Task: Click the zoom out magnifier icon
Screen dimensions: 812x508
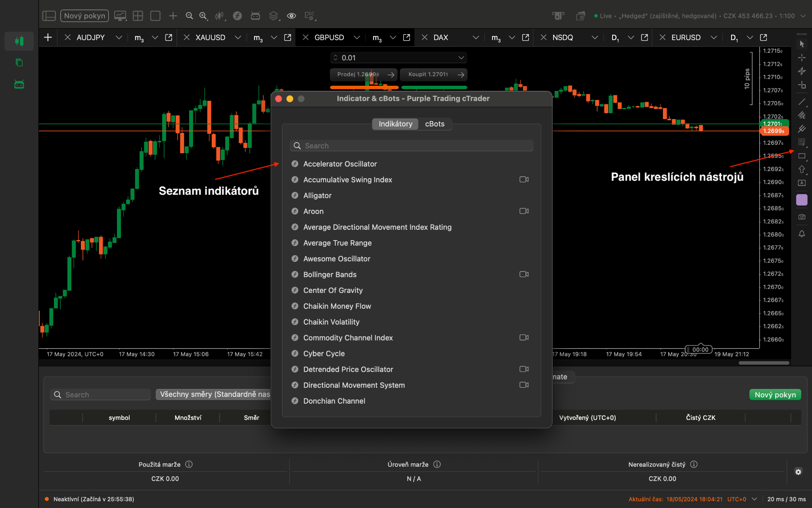Action: (x=189, y=16)
